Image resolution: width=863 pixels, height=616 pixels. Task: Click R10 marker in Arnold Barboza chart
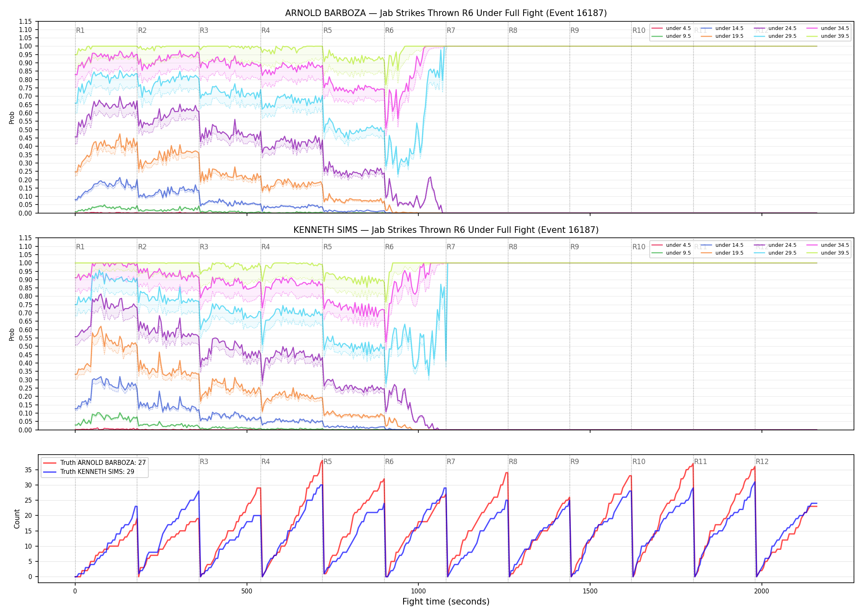coord(639,30)
